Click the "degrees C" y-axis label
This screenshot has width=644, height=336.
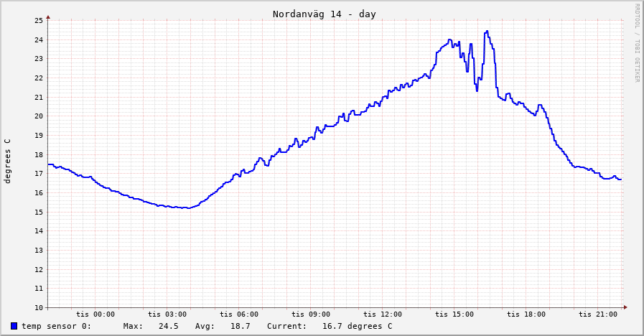7,161
